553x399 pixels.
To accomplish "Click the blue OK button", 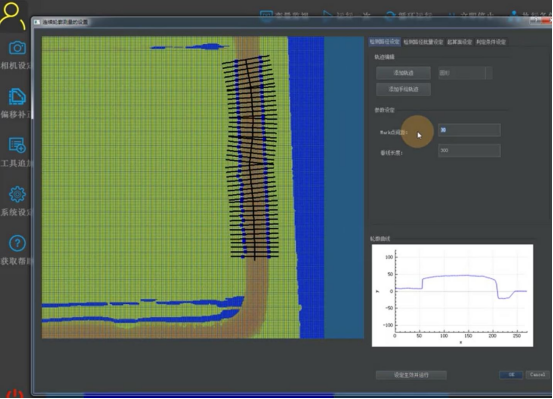I will pyautogui.click(x=511, y=375).
